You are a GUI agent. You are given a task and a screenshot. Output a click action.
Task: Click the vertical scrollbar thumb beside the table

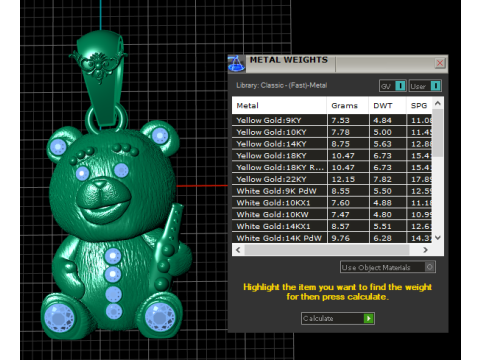tap(438, 133)
